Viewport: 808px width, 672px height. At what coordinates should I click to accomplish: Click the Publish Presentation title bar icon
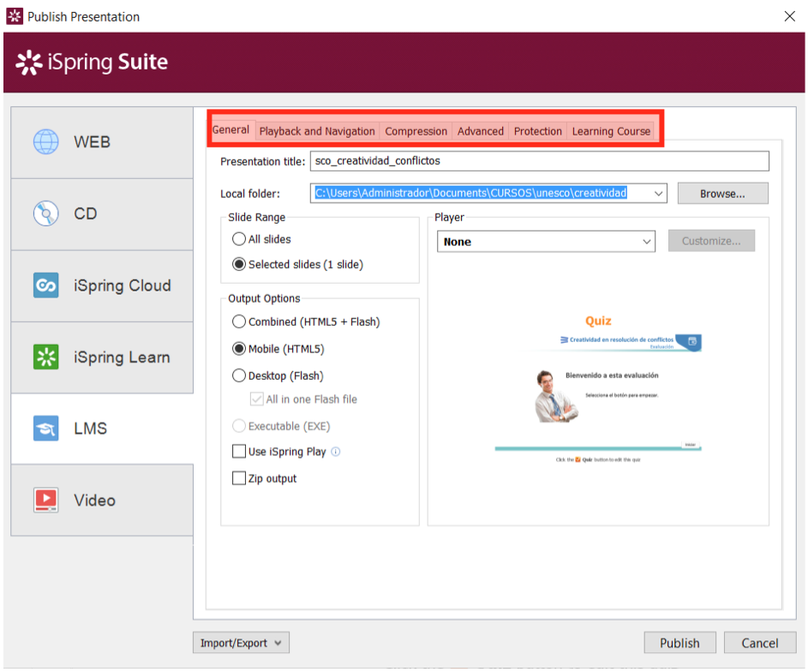[15, 16]
